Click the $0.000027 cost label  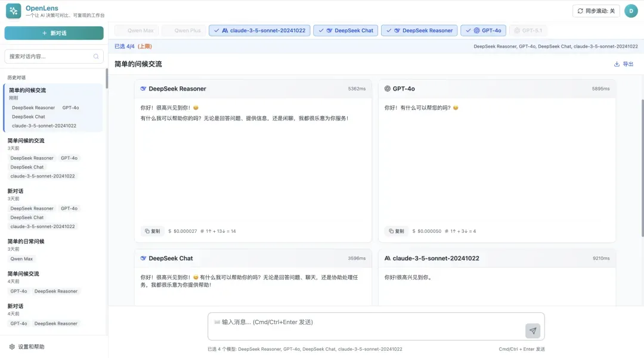183,231
